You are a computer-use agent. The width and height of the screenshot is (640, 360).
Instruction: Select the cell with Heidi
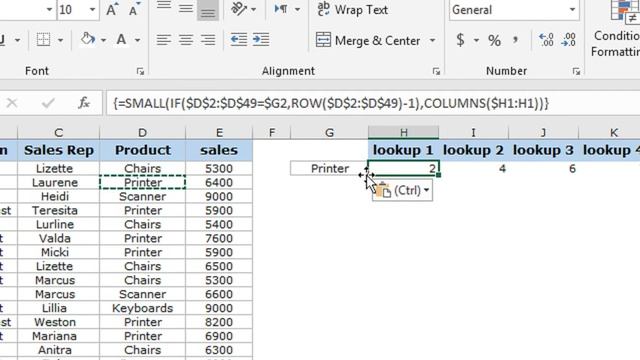point(59,196)
